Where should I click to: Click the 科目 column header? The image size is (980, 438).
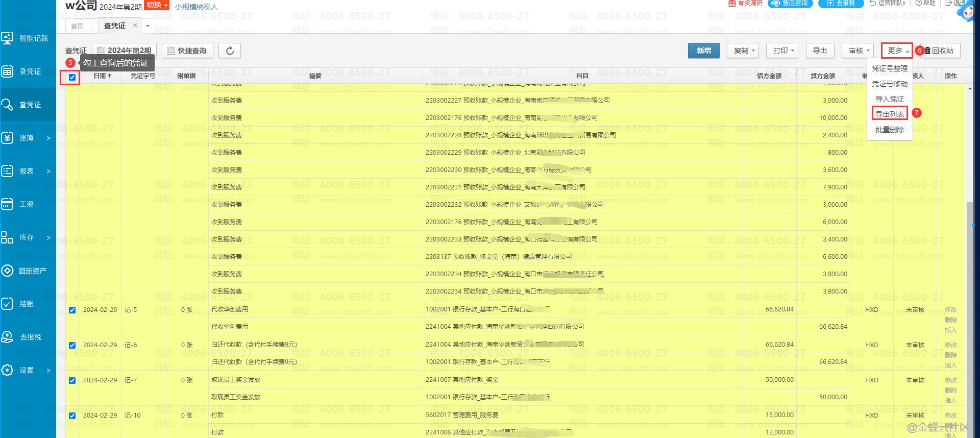pos(582,76)
